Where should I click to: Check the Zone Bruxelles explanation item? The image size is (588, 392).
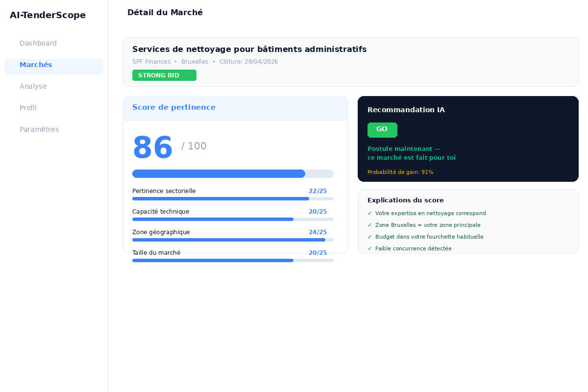[x=424, y=225]
